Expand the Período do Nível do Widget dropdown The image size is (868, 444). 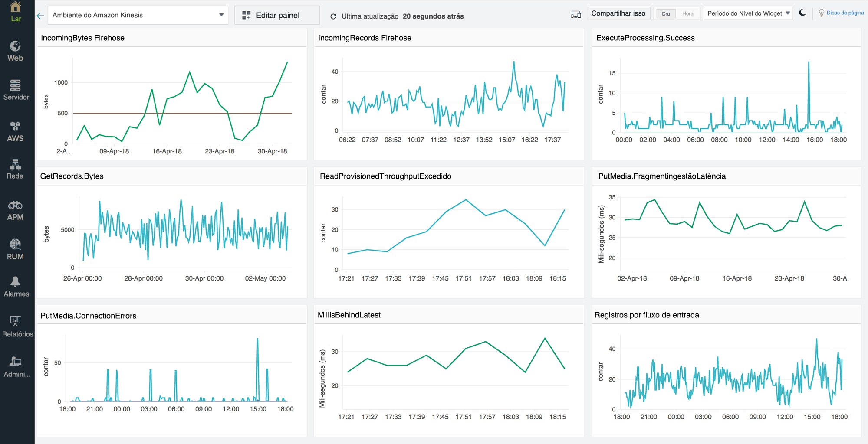click(748, 13)
